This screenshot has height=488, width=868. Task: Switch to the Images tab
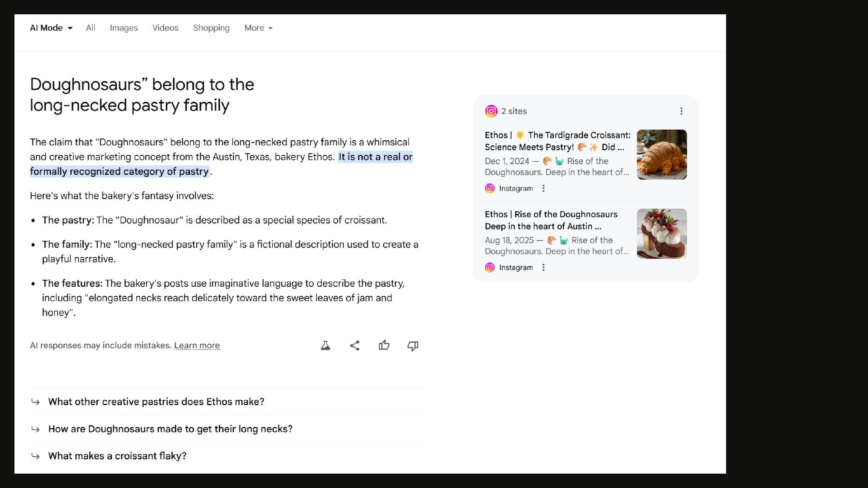tap(124, 28)
